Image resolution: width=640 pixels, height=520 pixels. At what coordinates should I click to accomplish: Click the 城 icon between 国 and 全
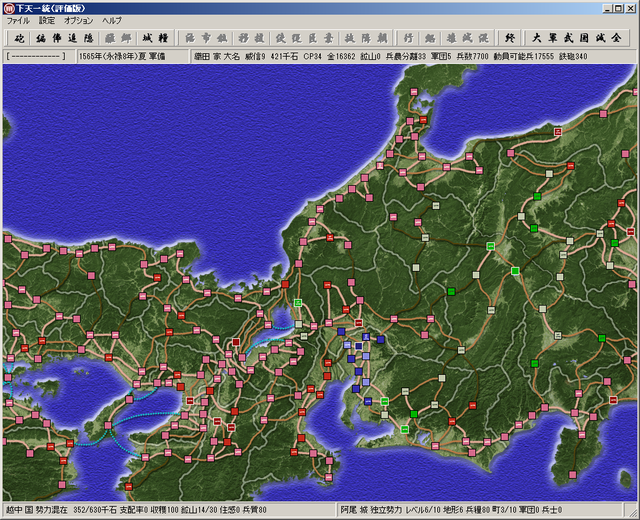[600, 38]
